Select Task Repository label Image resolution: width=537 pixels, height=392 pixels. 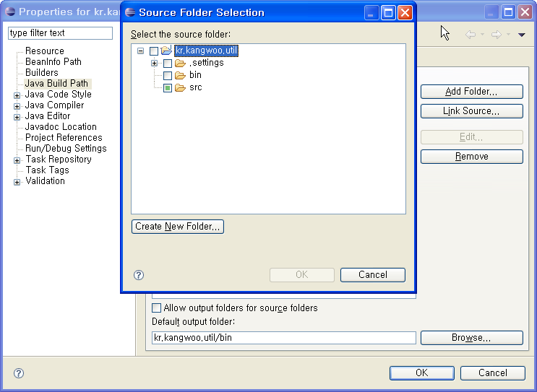point(59,160)
